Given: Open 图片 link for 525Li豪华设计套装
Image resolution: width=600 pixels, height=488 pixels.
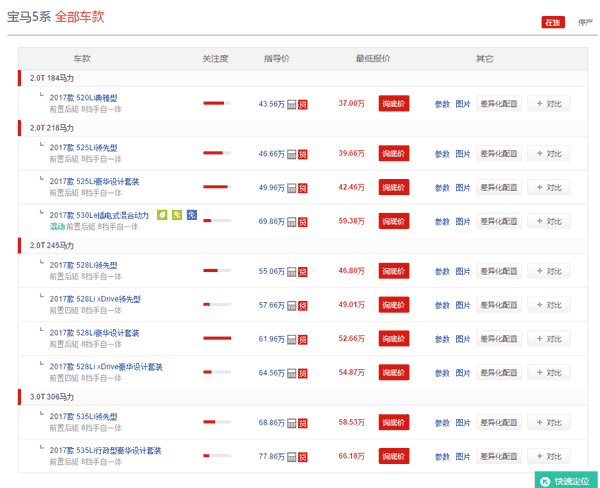Looking at the screenshot, I should pos(463,188).
